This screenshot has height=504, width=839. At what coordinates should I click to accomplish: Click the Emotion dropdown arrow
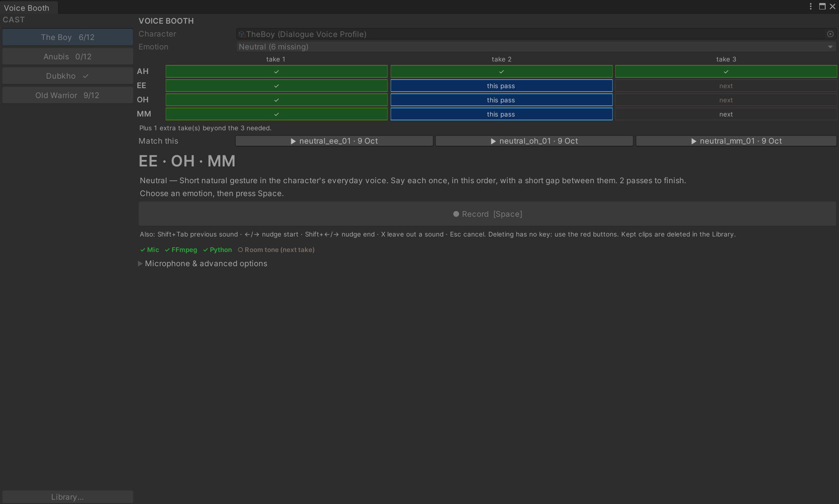(830, 47)
